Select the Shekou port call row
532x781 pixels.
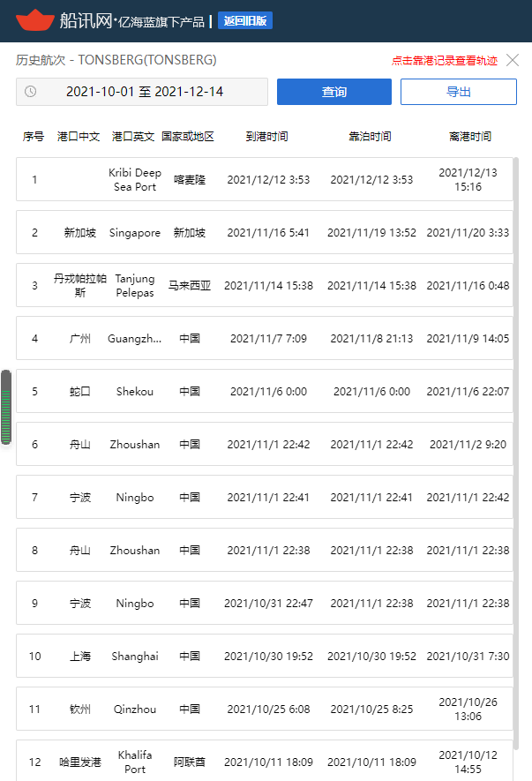coord(265,392)
